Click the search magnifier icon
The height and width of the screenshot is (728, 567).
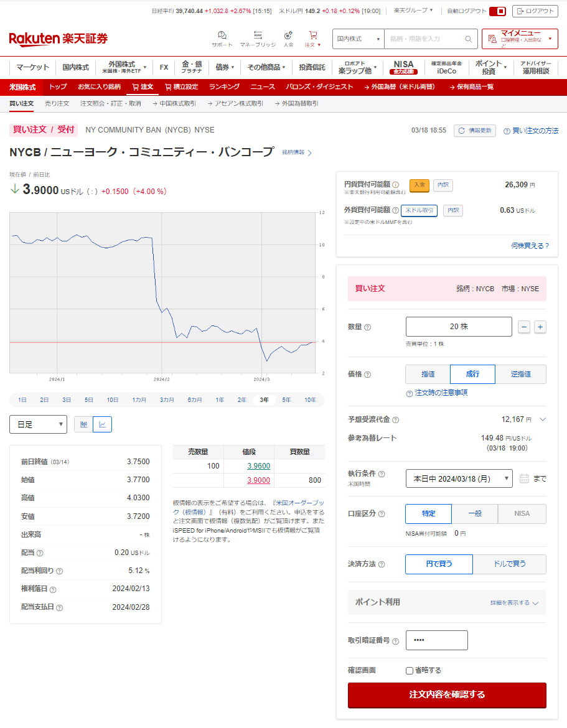[469, 39]
